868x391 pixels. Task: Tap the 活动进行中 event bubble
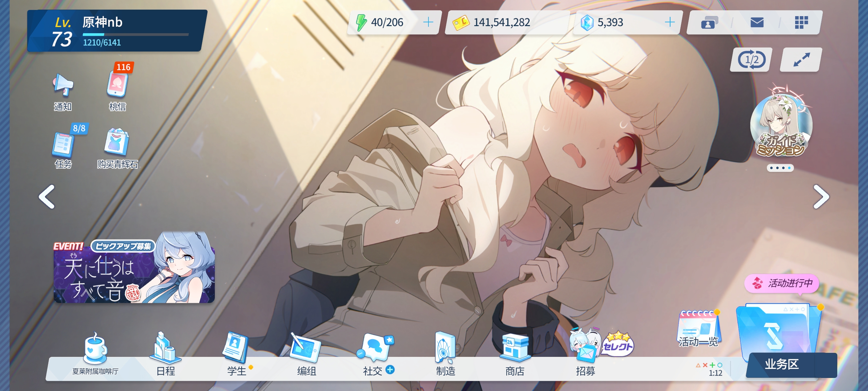click(782, 283)
